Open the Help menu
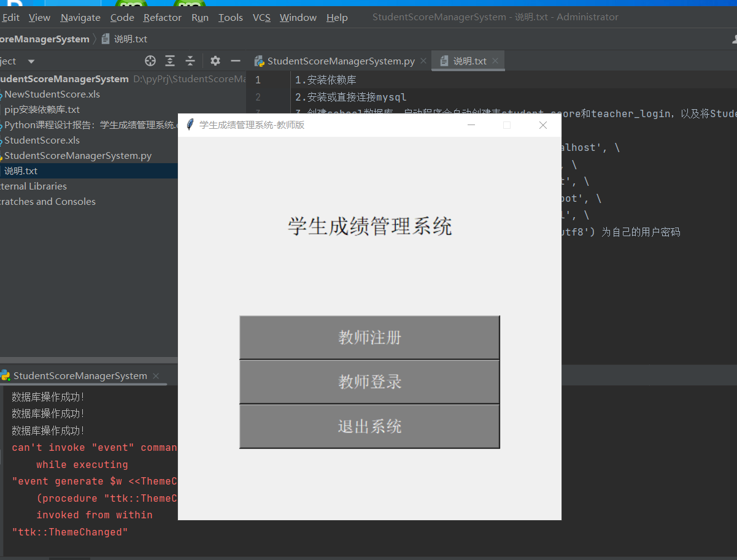The image size is (737, 560). (337, 17)
